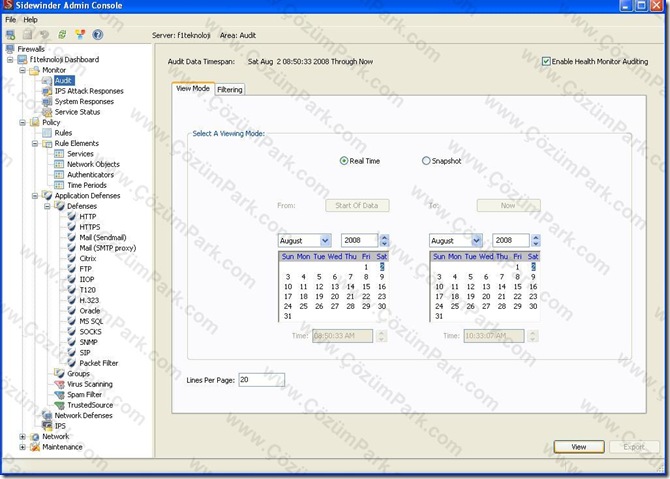Screen dimensions: 670x479
Task: Click the Spam Filter icon
Action: tap(59, 394)
